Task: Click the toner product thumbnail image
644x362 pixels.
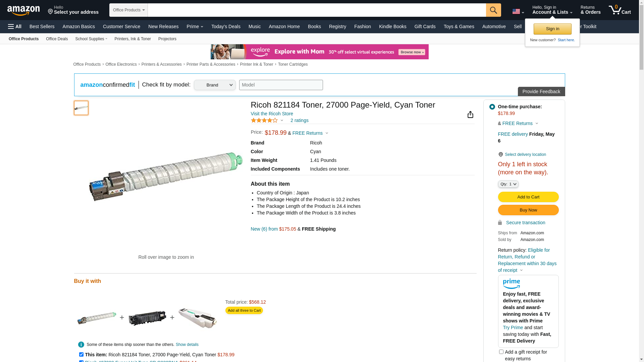Action: [81, 108]
